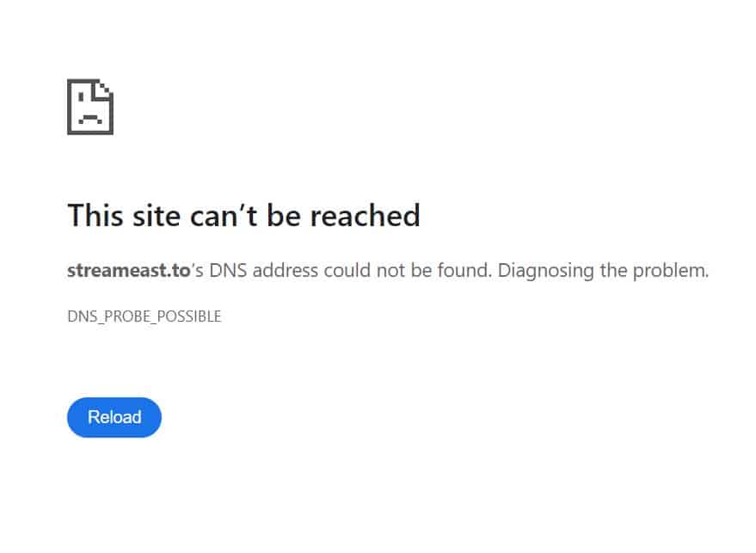Click the 'Diagnosing the problem.' sentence

603,270
